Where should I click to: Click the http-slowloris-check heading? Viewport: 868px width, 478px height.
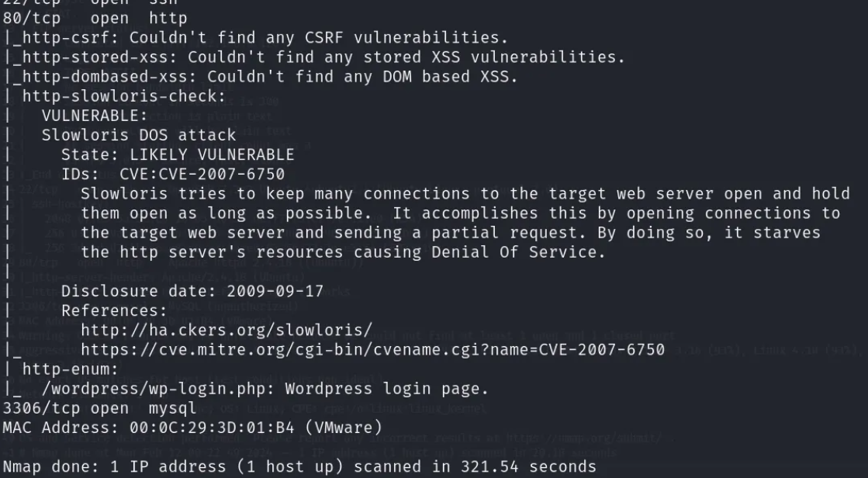(124, 96)
